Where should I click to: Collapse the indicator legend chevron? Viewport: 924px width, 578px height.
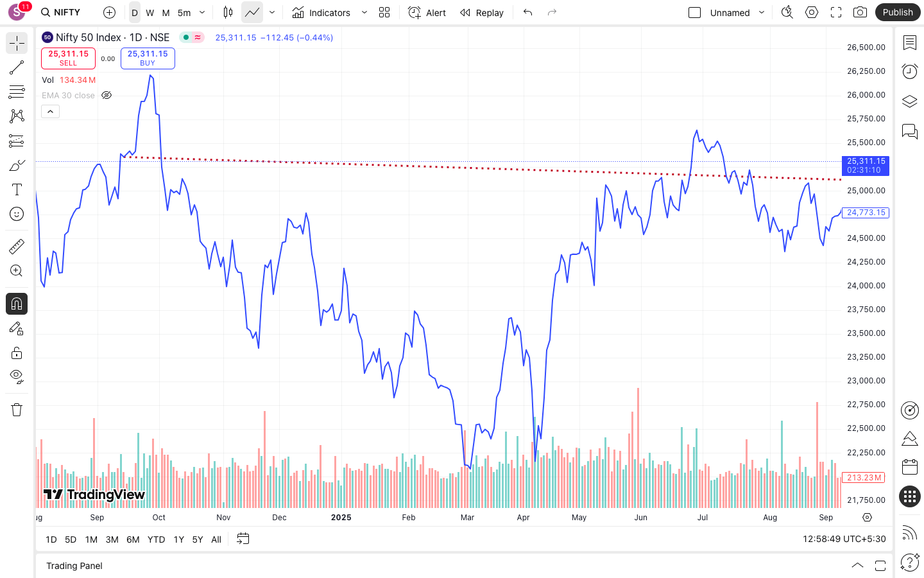point(50,111)
